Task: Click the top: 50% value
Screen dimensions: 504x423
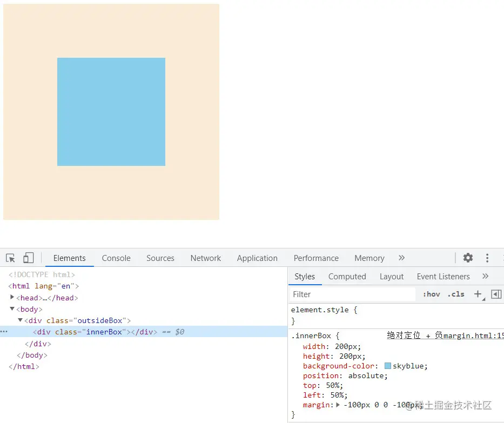Action: click(334, 385)
